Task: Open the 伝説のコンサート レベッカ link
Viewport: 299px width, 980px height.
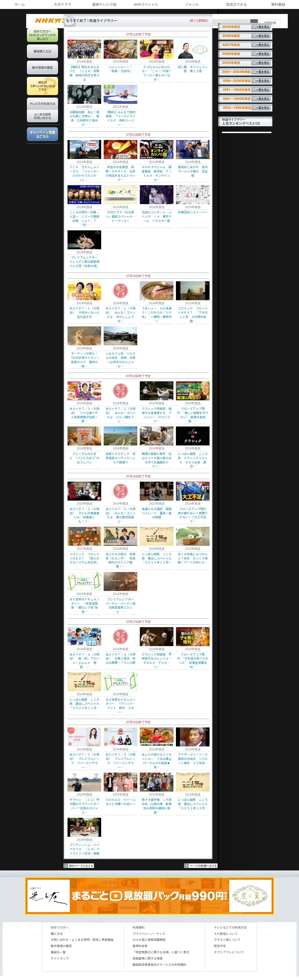Action: (x=156, y=216)
